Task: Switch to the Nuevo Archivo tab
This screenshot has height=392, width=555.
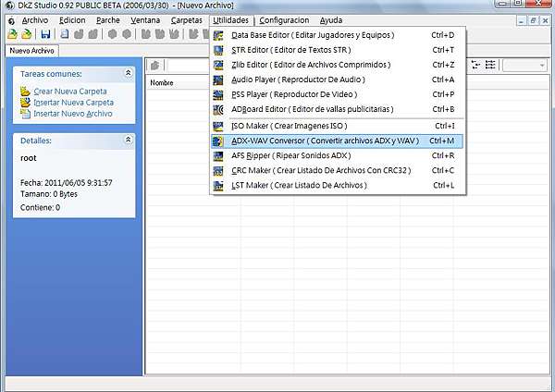Action: [x=31, y=51]
